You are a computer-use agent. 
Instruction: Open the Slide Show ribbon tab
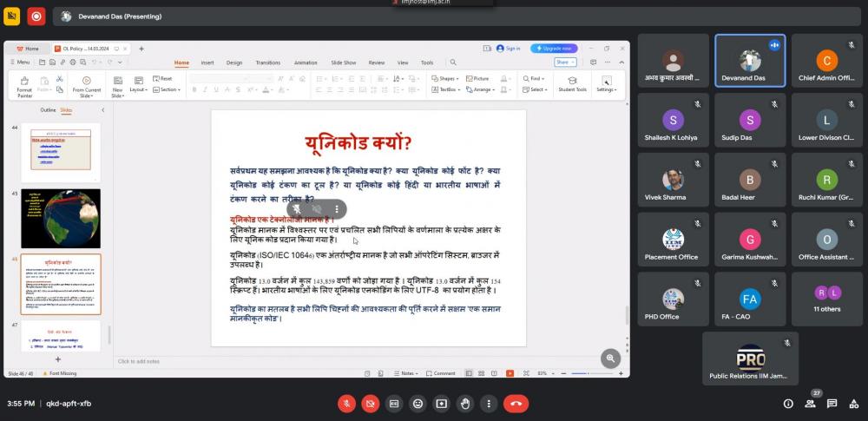coord(343,62)
